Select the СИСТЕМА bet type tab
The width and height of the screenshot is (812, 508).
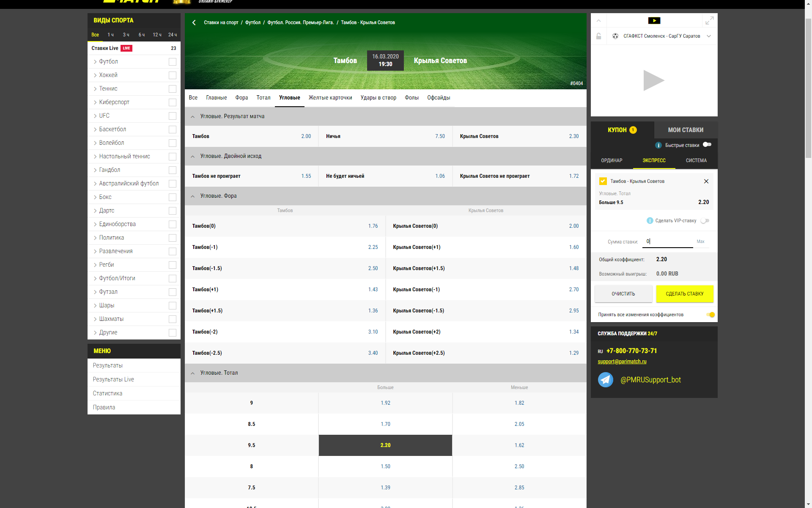[x=696, y=160]
